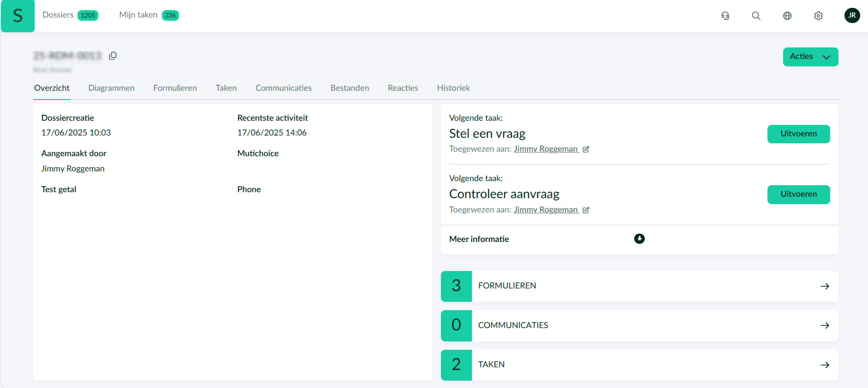Screen dimensions: 868x388
Task: Expand the Acties dropdown
Action: pos(810,57)
